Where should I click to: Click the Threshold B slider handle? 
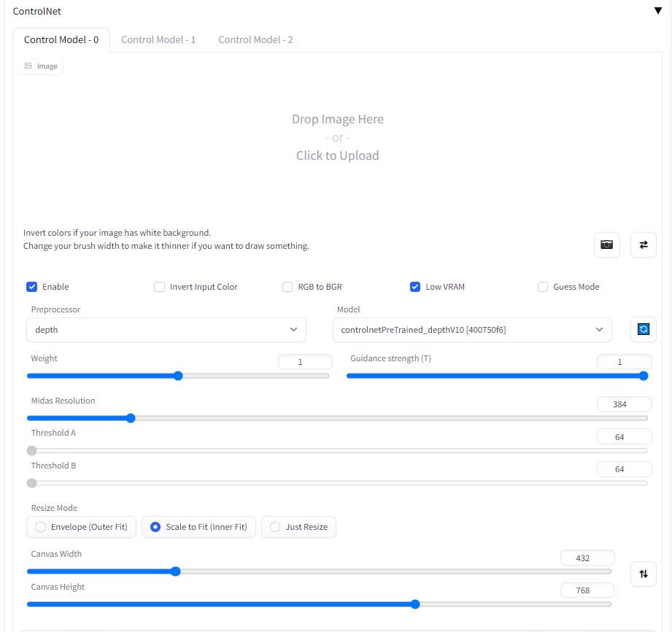tap(31, 483)
